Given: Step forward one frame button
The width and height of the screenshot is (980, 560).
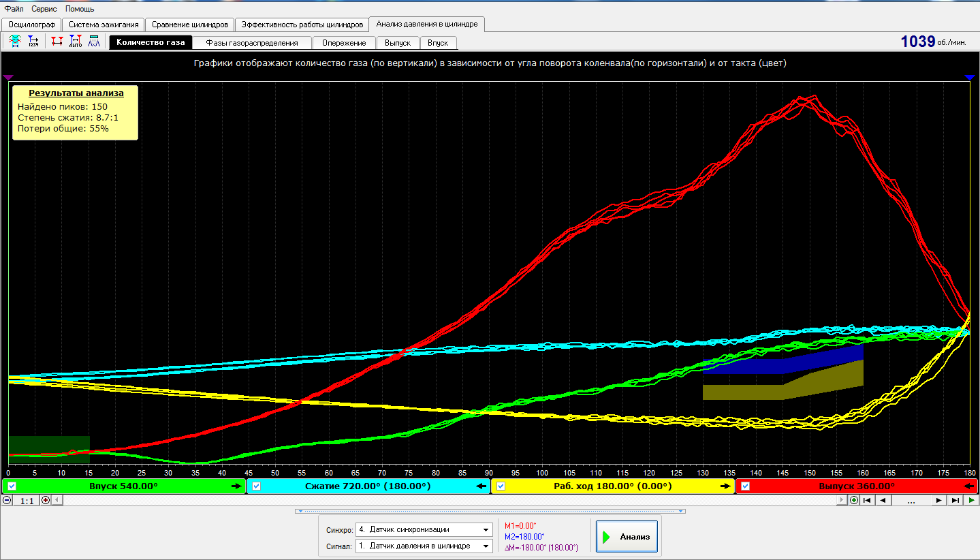Looking at the screenshot, I should 939,500.
